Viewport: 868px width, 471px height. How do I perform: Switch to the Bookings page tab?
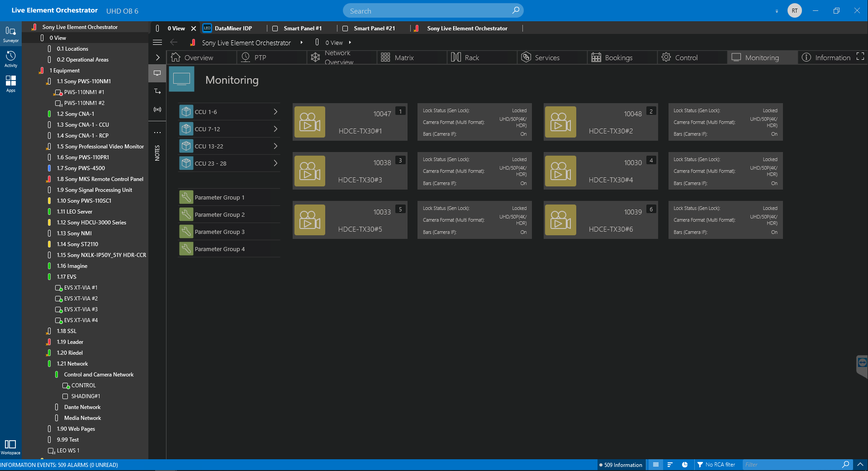[622, 57]
